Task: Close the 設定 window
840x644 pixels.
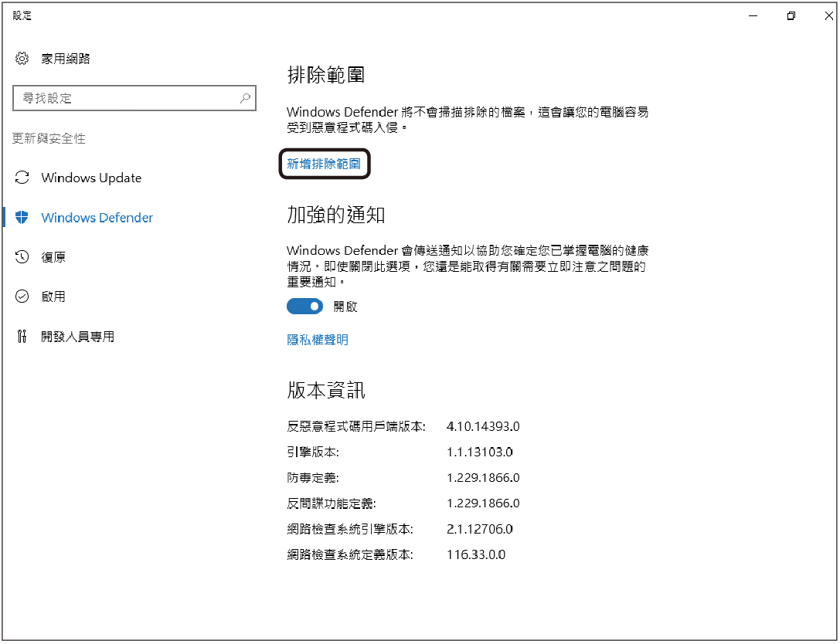Action: [x=828, y=16]
